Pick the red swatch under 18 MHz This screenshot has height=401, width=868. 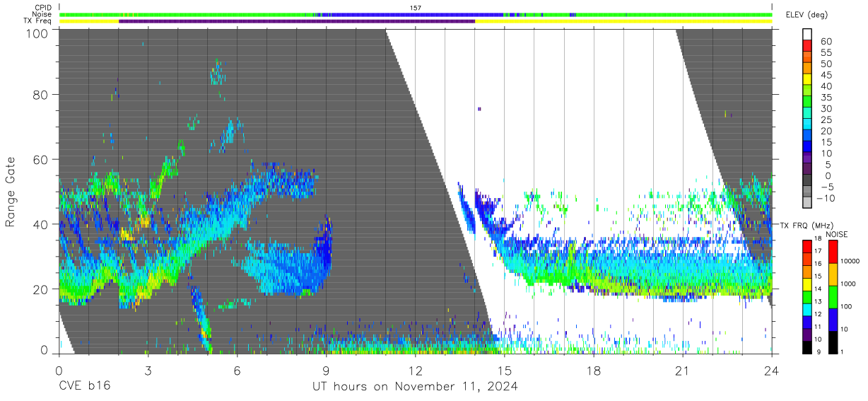[x=807, y=246]
